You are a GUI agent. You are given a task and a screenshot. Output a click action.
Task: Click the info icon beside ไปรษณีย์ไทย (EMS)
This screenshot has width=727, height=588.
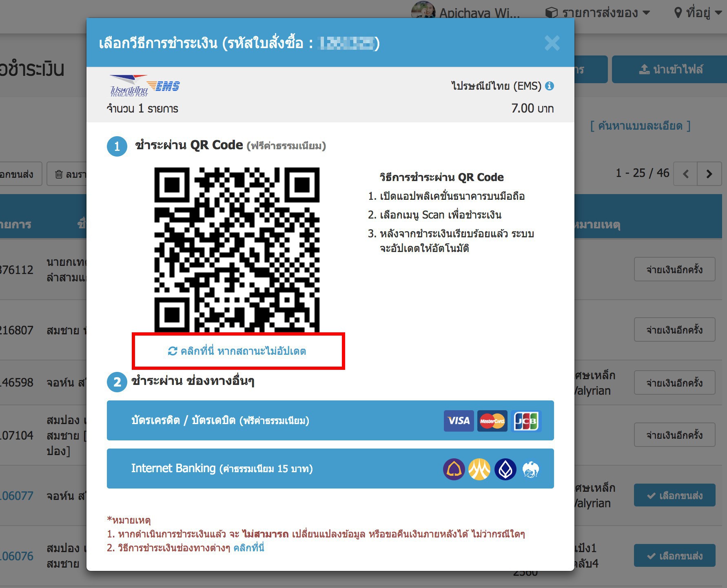coord(550,86)
